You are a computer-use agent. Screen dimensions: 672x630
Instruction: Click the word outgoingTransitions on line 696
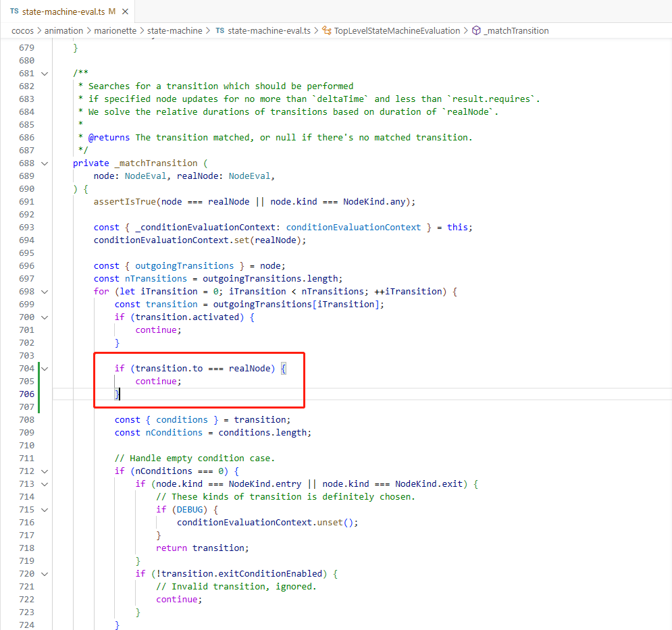(x=184, y=266)
